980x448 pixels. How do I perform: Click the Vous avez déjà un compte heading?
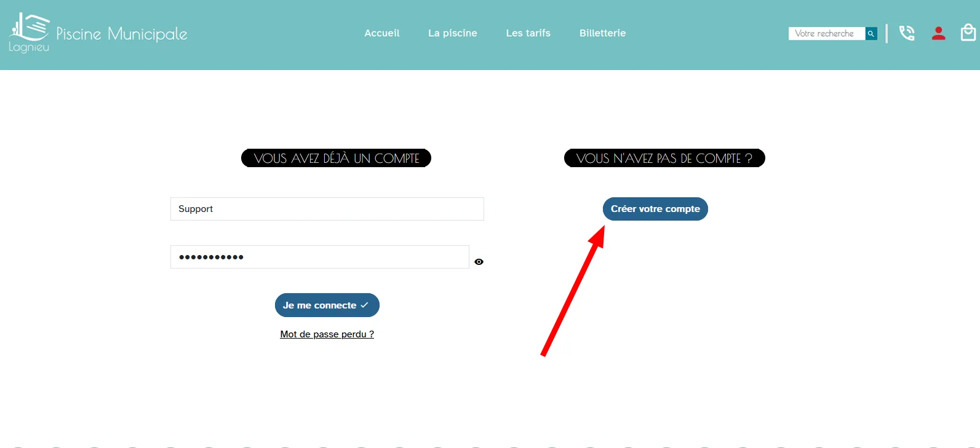pos(336,158)
